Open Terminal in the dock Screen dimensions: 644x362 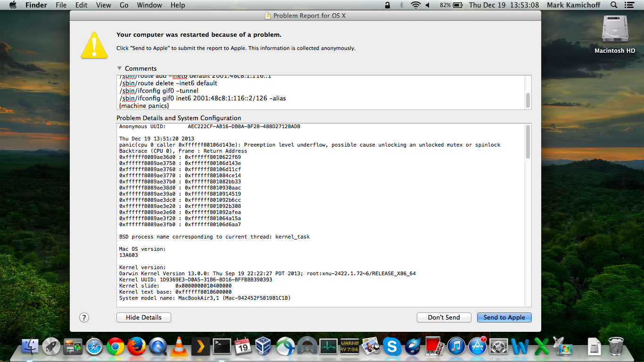[222, 347]
